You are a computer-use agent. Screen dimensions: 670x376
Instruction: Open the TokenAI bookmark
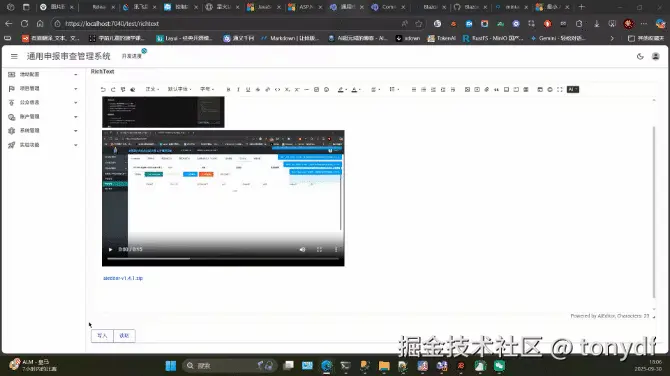tap(442, 38)
